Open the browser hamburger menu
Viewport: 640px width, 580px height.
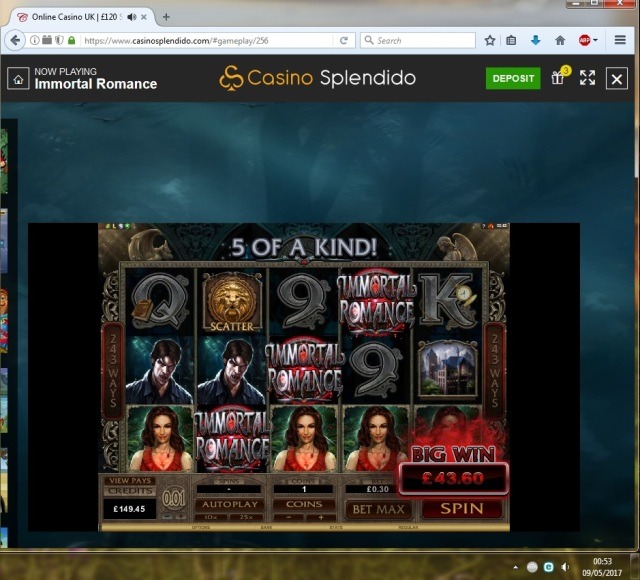tap(620, 40)
